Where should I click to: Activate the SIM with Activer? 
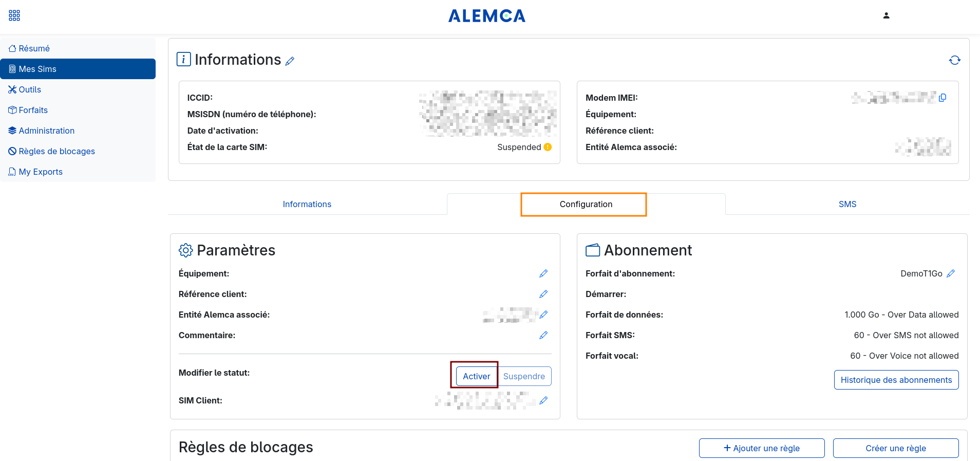coord(476,376)
